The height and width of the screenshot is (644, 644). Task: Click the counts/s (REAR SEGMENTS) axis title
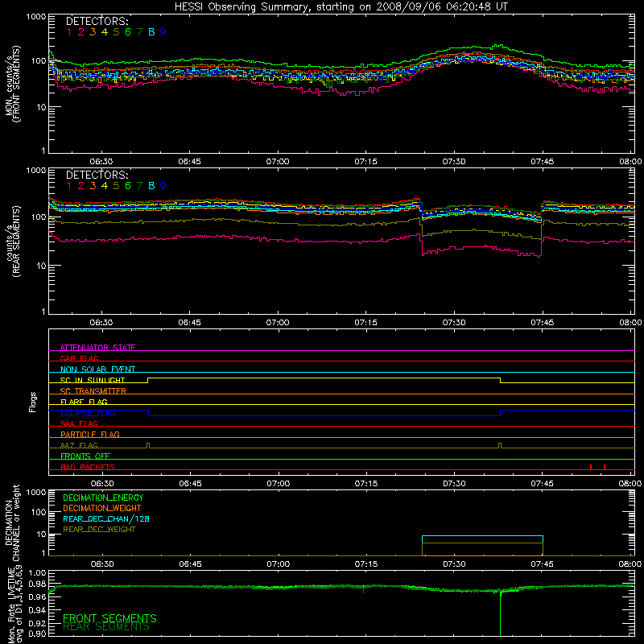point(13,242)
